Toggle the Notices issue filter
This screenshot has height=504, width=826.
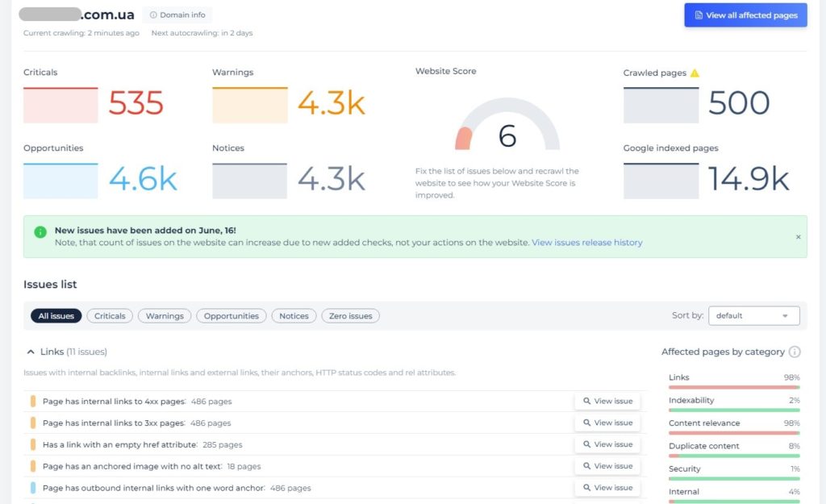(294, 315)
